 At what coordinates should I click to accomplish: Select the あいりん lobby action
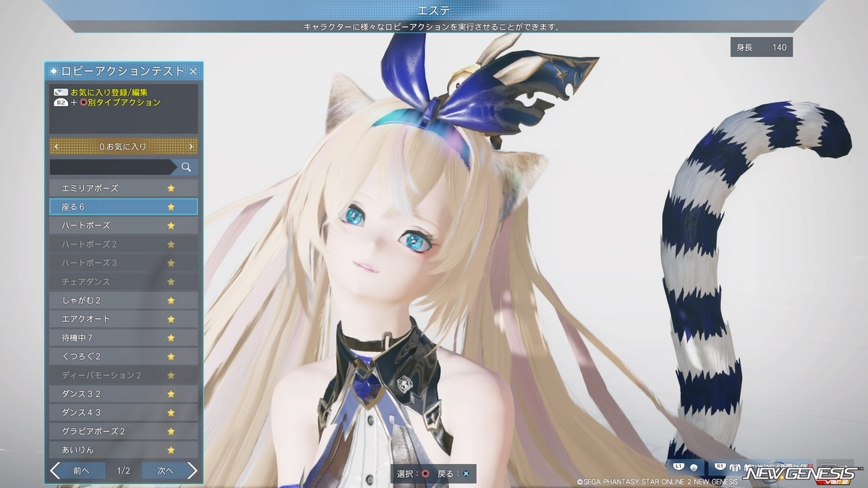[124, 450]
